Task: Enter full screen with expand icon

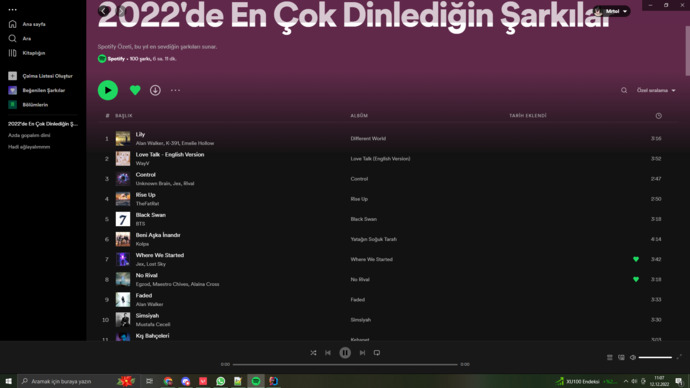Action: pos(679,357)
